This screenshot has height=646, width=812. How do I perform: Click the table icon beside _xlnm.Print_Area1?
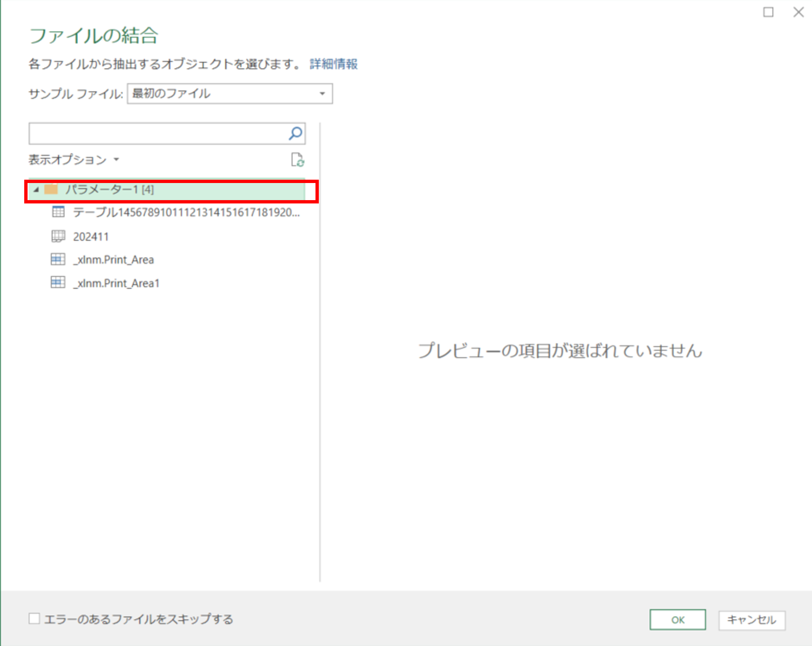(58, 282)
